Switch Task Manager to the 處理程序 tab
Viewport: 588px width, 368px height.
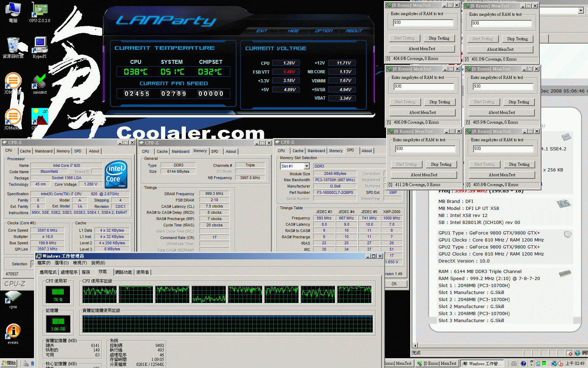pos(69,272)
